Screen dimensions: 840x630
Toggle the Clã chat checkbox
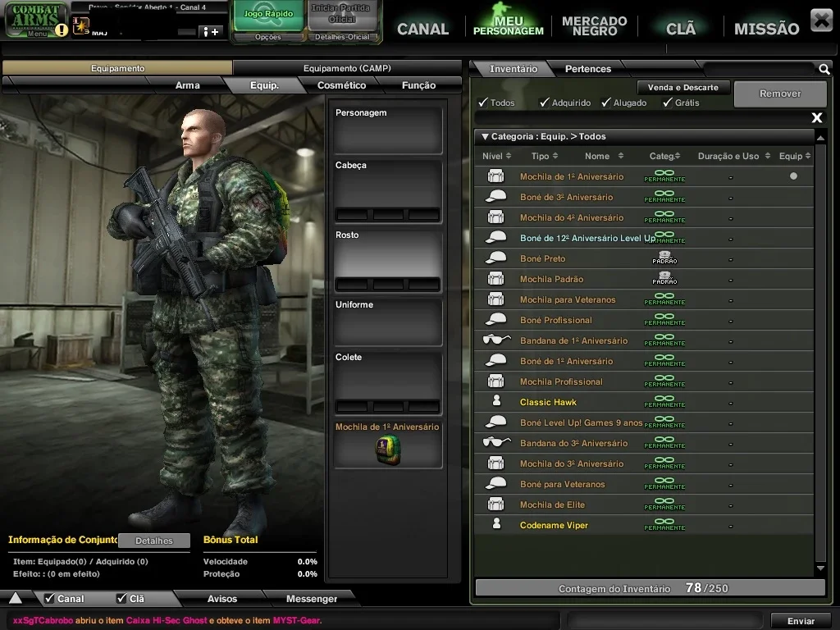[x=121, y=598]
